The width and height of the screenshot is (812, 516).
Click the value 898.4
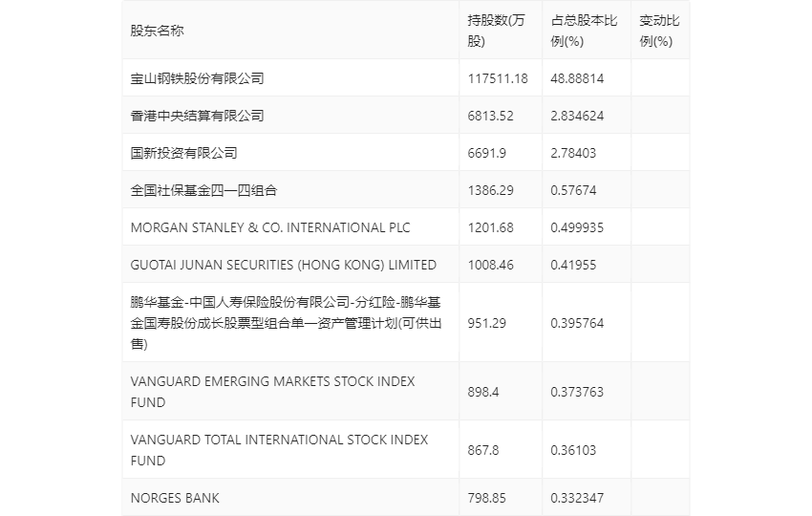(483, 392)
